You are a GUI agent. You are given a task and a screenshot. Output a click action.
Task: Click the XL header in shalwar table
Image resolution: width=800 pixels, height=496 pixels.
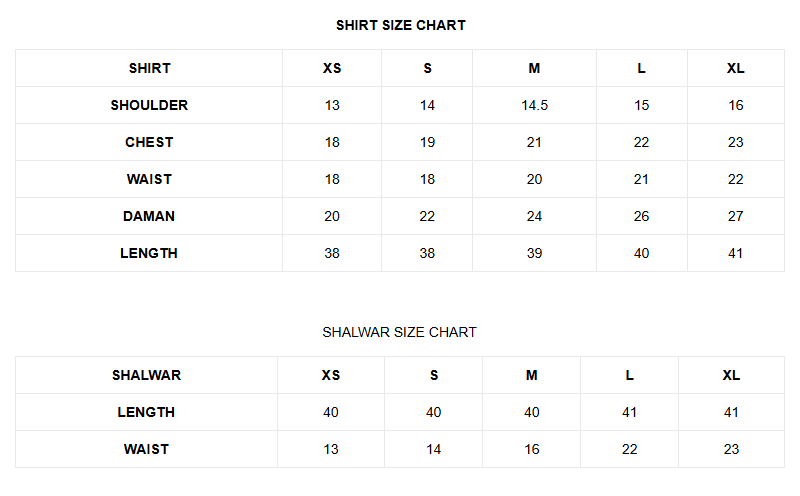click(x=731, y=375)
